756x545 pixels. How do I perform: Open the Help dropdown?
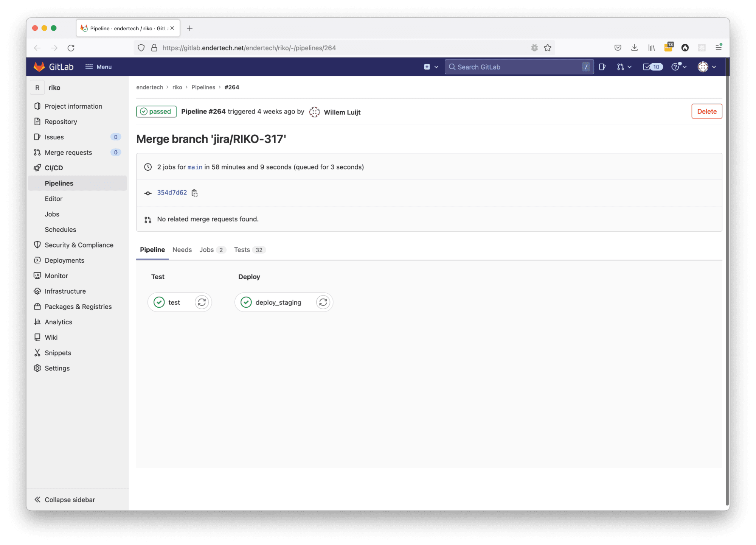click(x=678, y=67)
